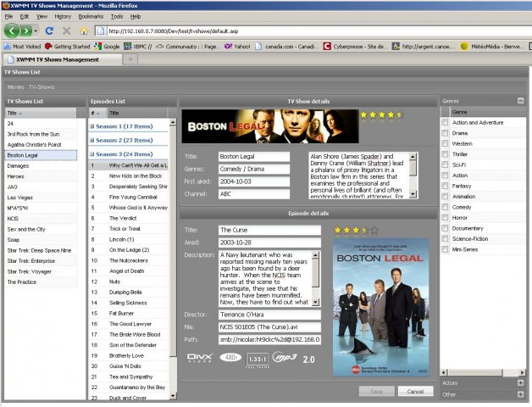532x407 pixels.
Task: Expand the Other panel
Action: tap(520, 394)
